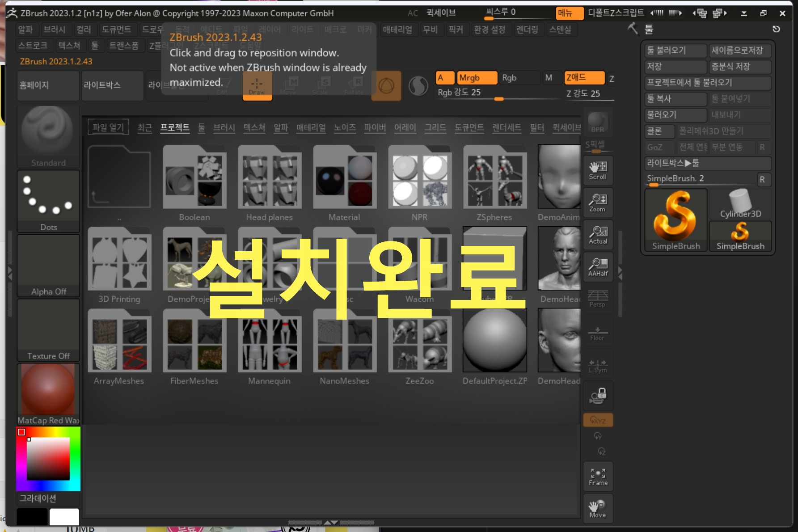This screenshot has width=798, height=532.
Task: Open the Texture Off selector
Action: (x=48, y=330)
